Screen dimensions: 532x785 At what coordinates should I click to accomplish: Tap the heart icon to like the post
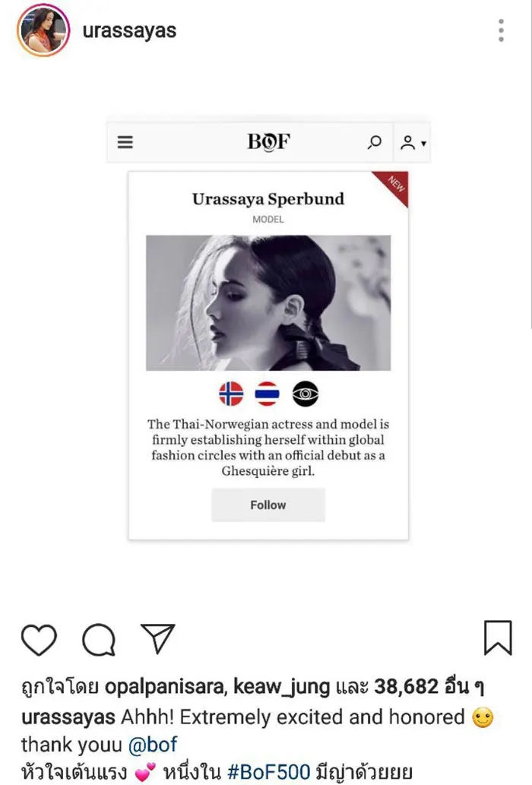tap(39, 639)
